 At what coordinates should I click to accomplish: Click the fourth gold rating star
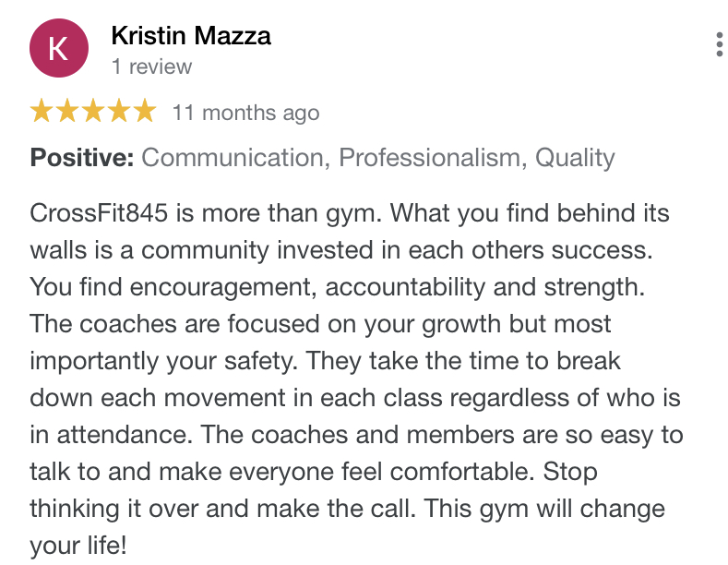[119, 111]
